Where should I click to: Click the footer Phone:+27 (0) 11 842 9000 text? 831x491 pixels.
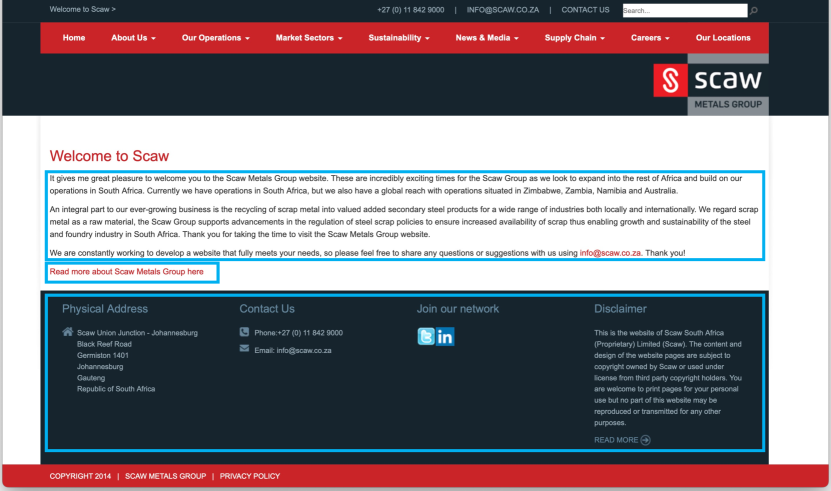(298, 333)
